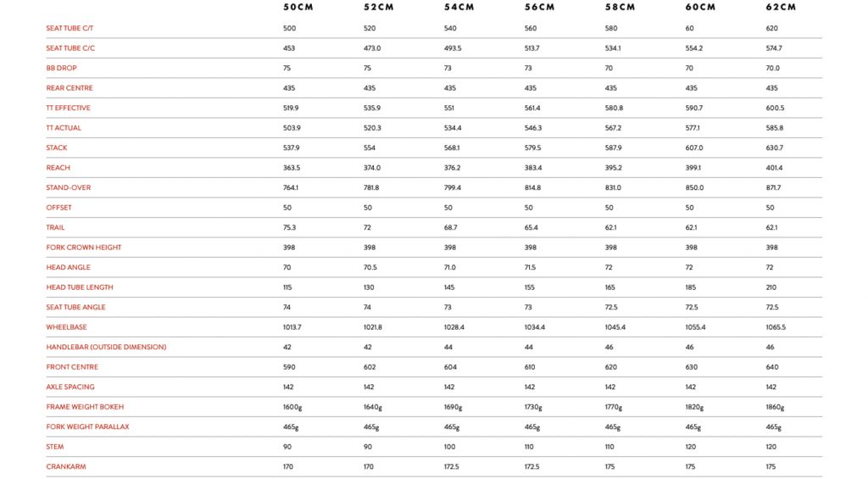Select the STACK row label
868x479 pixels.
pyautogui.click(x=57, y=148)
